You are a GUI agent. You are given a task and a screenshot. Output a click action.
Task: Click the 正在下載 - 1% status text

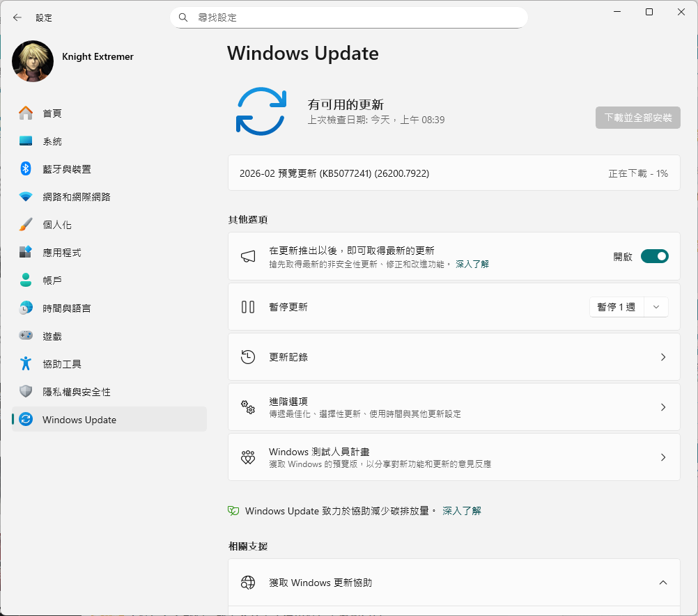click(638, 173)
